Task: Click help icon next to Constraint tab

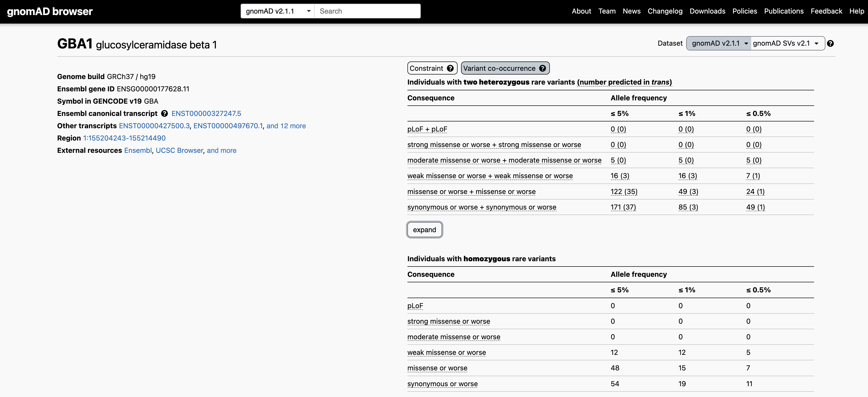Action: click(450, 68)
